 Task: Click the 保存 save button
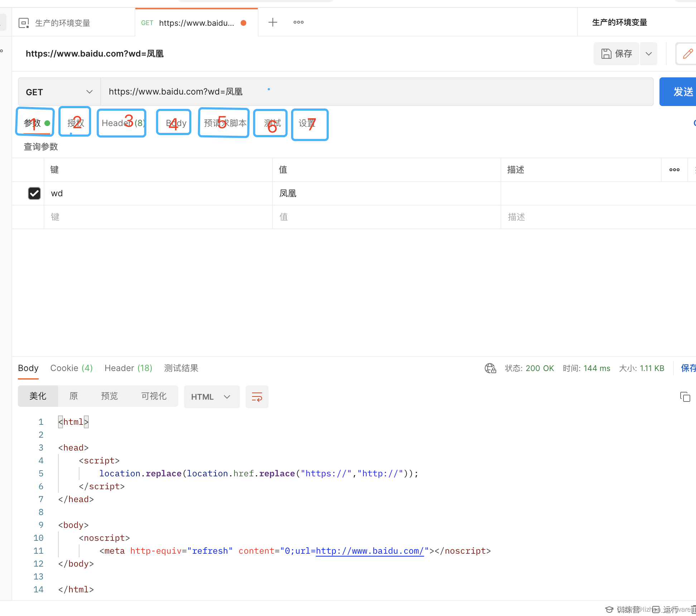(x=616, y=54)
